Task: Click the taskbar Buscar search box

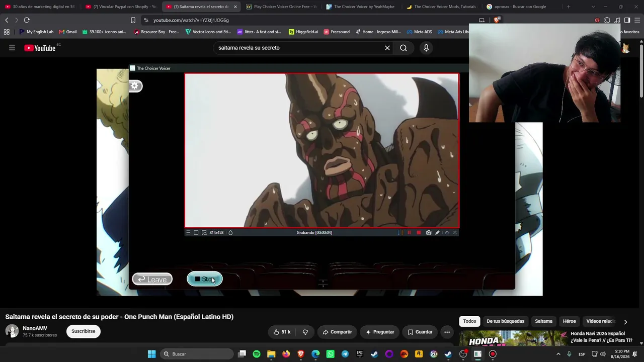Action: pyautogui.click(x=198, y=354)
